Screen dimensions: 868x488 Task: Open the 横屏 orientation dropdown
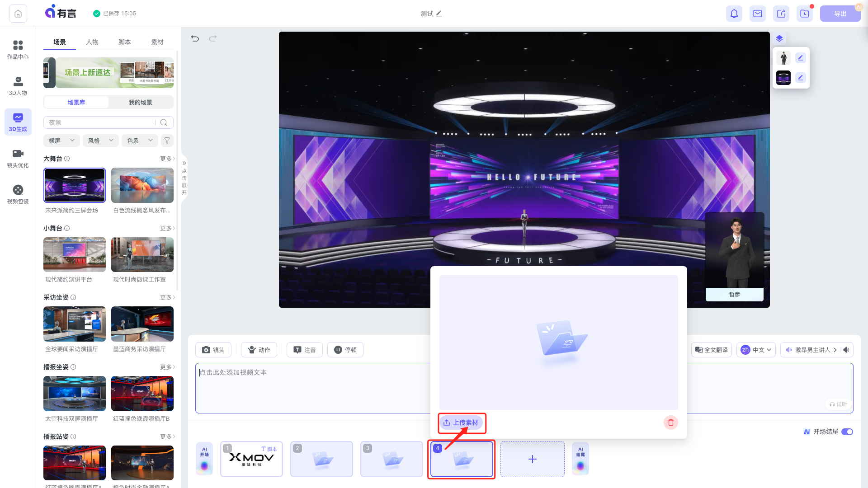tap(62, 141)
